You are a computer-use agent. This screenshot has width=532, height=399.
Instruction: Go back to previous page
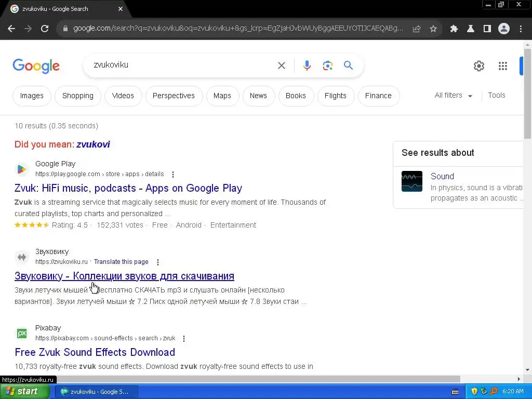(x=11, y=29)
